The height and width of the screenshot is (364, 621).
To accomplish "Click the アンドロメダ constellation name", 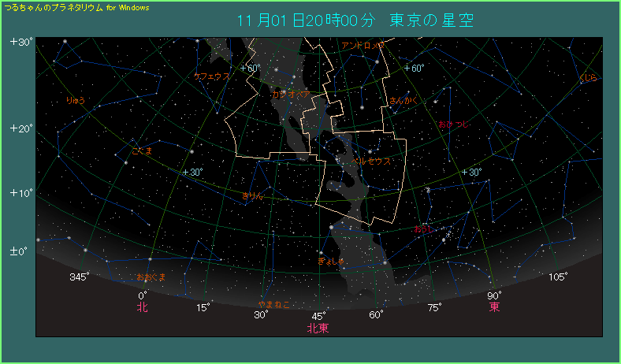I will point(363,46).
